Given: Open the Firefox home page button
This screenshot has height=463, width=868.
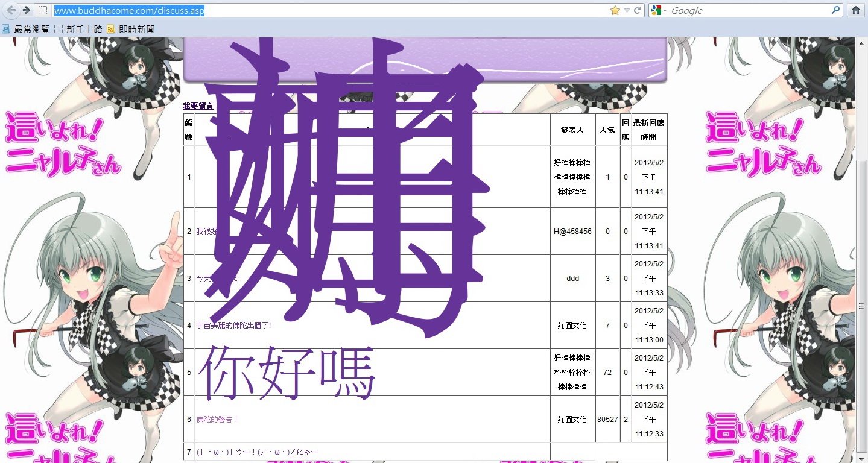Looking at the screenshot, I should point(855,10).
